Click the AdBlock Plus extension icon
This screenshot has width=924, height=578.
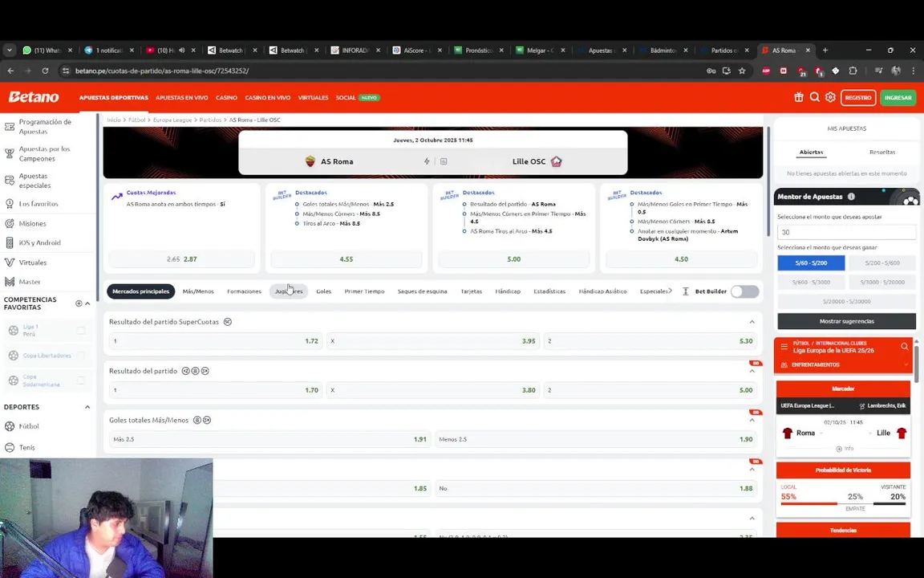[765, 71]
